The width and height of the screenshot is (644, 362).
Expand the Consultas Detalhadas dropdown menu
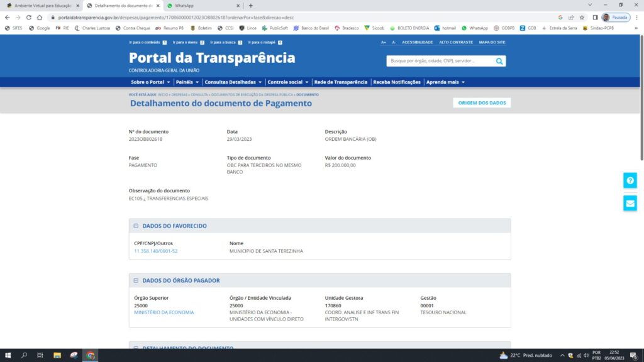click(x=234, y=82)
